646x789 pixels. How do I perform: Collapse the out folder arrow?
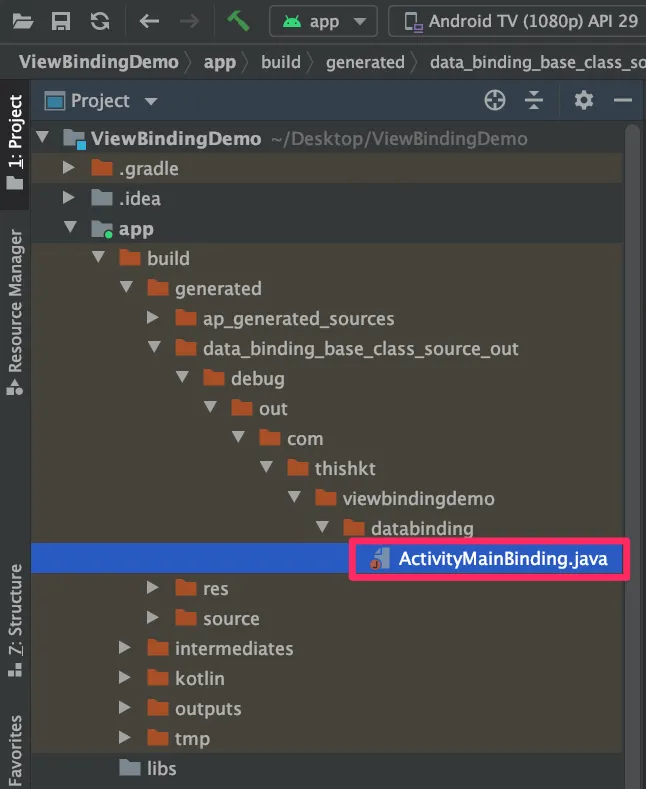point(211,408)
